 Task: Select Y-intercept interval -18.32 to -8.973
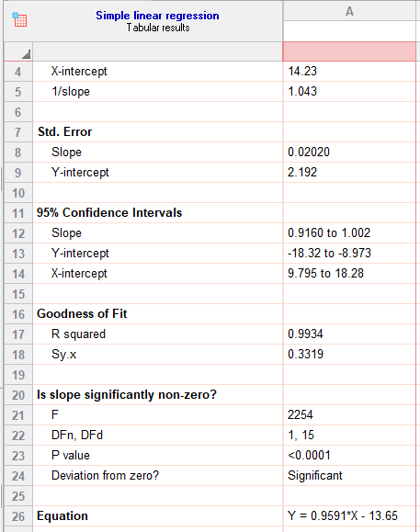(x=349, y=253)
